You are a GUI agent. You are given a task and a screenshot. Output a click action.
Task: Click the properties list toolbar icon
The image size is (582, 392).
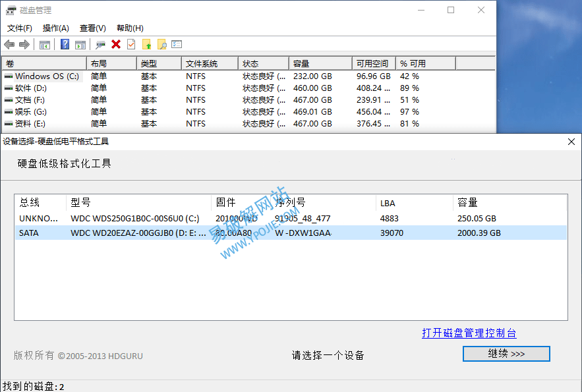tap(176, 44)
